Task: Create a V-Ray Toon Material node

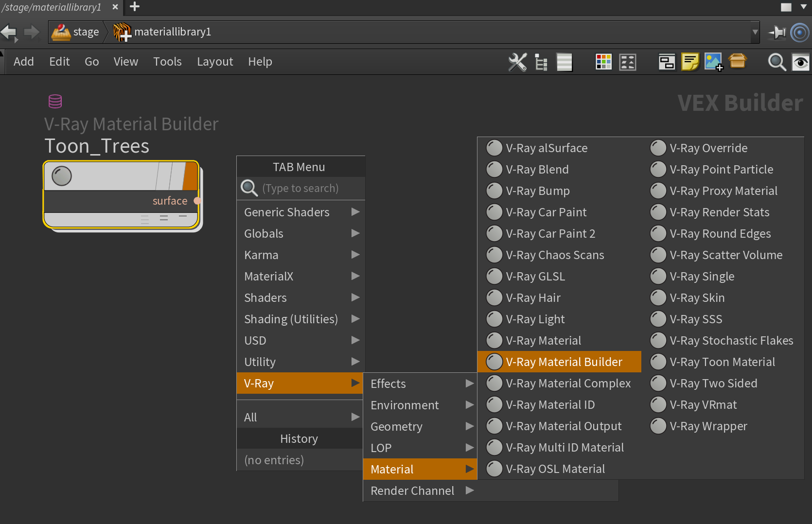Action: tap(723, 362)
